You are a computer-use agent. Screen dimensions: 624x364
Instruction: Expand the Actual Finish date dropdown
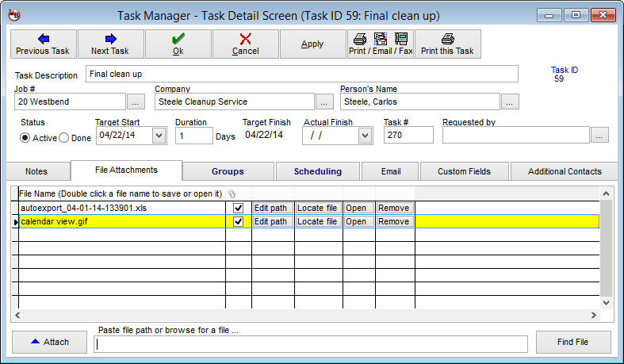click(365, 136)
